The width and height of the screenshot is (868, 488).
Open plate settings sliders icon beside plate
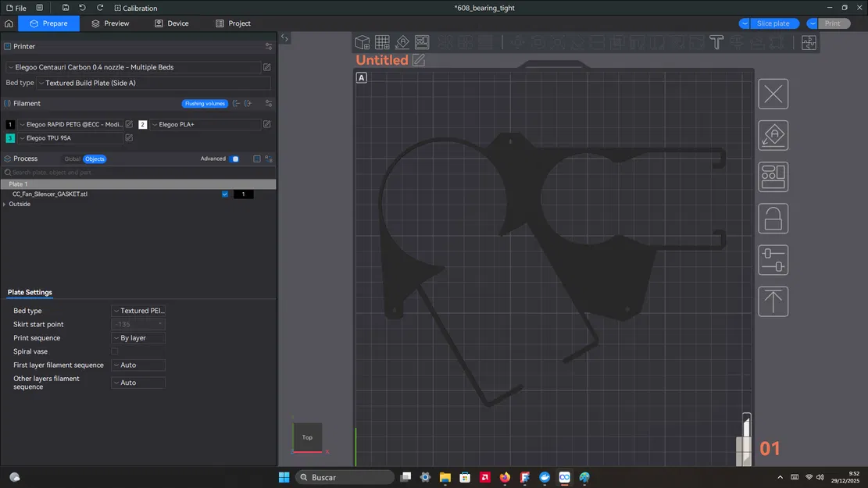(x=773, y=260)
